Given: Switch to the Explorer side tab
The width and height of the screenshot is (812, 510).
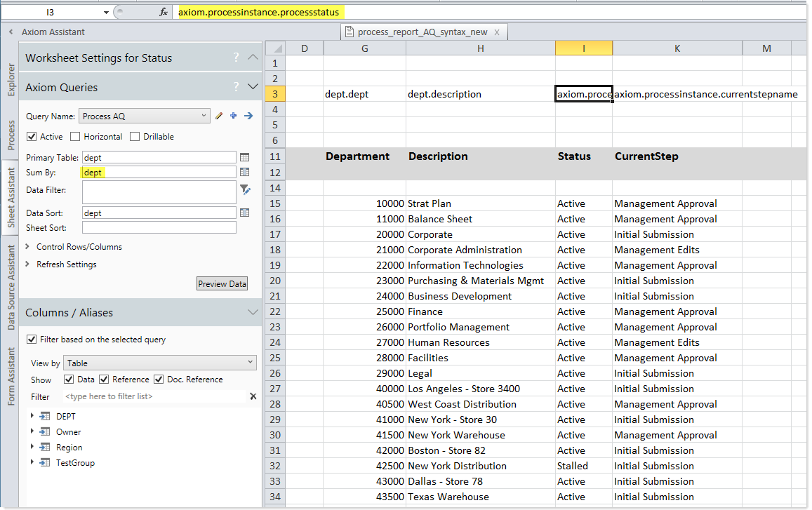Looking at the screenshot, I should pyautogui.click(x=11, y=79).
